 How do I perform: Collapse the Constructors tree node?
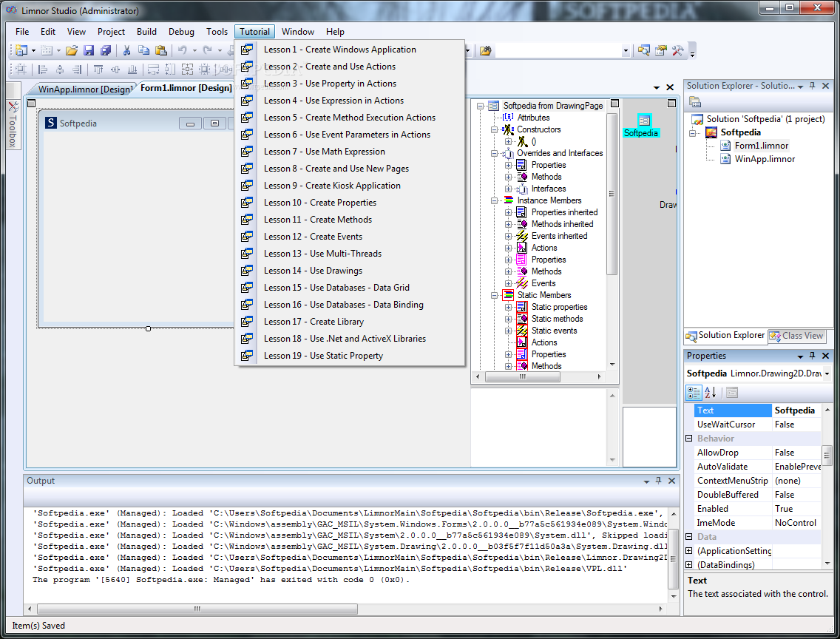coord(494,129)
